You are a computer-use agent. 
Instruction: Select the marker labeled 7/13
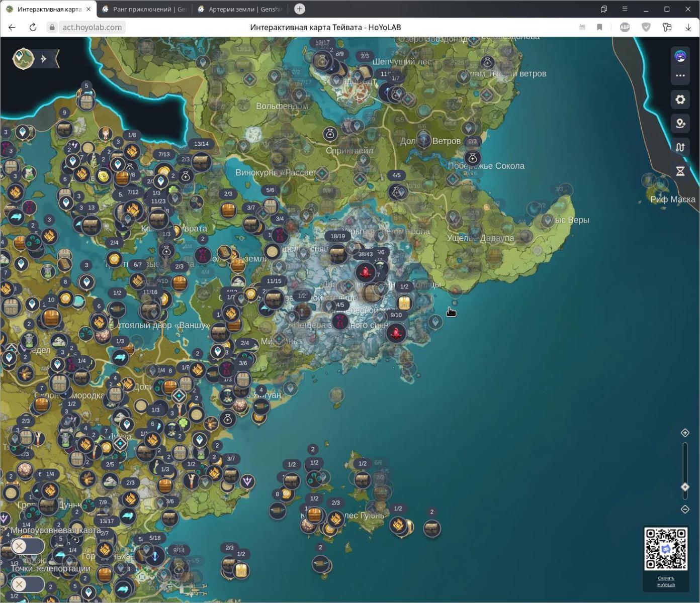[164, 171]
